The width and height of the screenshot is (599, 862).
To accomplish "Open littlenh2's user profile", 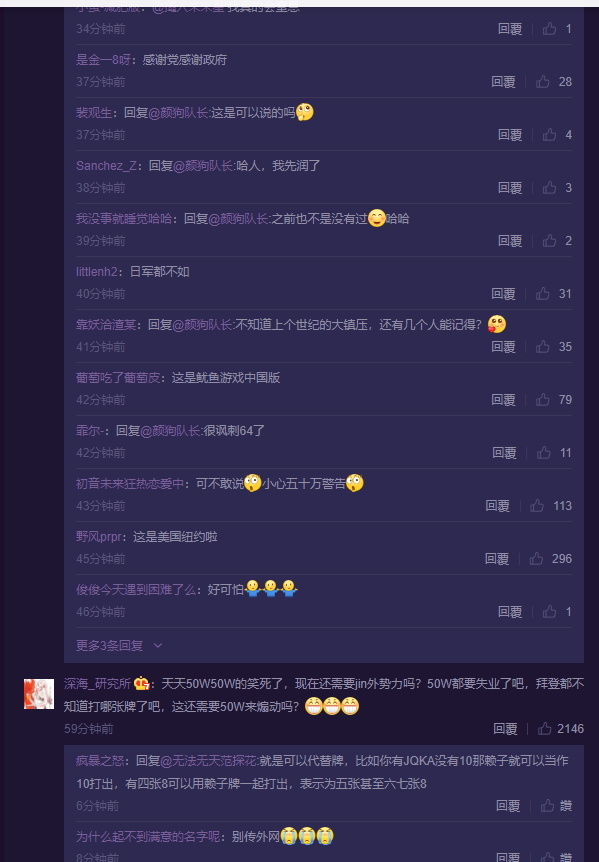I will pos(97,272).
